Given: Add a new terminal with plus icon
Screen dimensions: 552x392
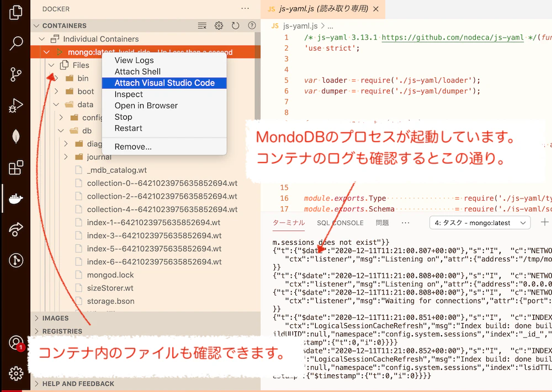Looking at the screenshot, I should coord(544,222).
